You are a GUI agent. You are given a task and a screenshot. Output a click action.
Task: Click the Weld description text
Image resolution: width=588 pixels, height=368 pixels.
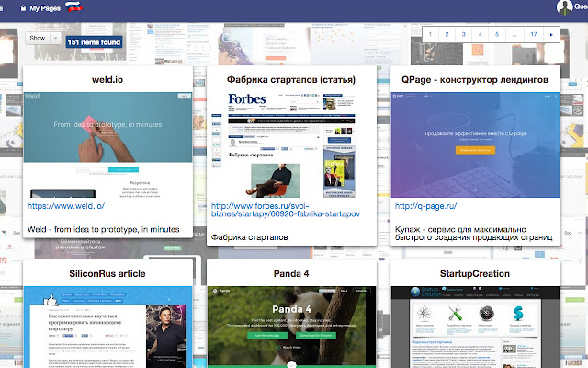(x=104, y=229)
